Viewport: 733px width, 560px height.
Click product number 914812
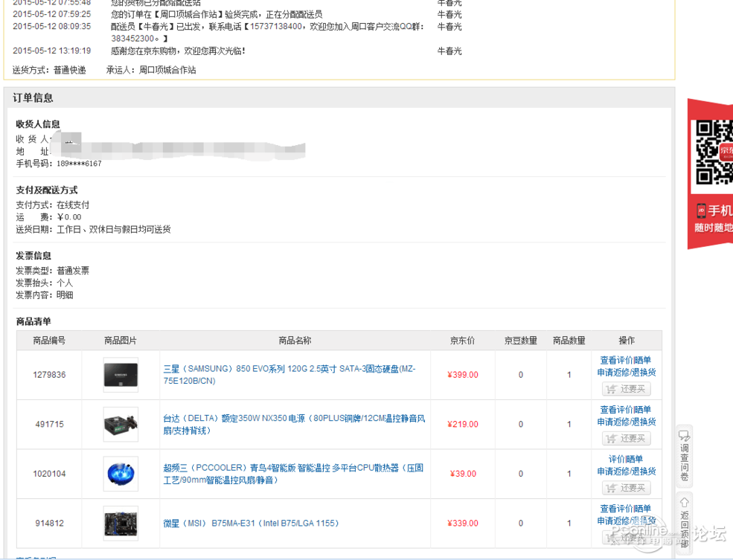49,523
